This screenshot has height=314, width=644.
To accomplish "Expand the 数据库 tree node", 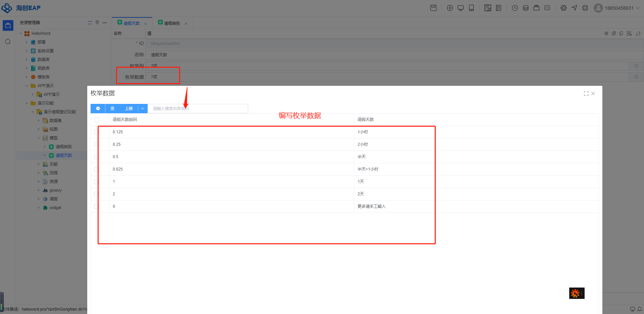I will [x=27, y=60].
